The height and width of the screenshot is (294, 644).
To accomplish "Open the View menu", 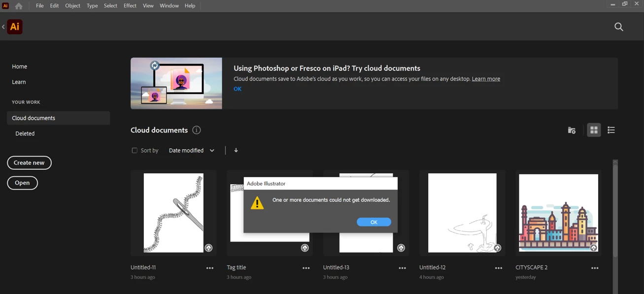I will (148, 6).
